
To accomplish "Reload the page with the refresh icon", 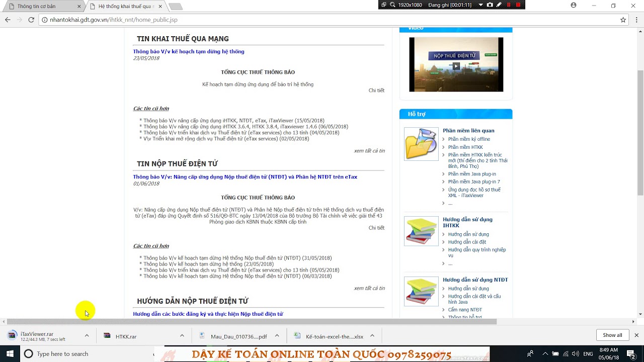I will coord(31,20).
